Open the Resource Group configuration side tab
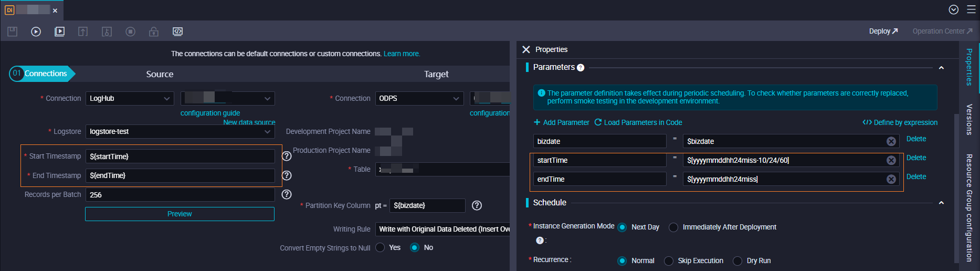 (969, 207)
